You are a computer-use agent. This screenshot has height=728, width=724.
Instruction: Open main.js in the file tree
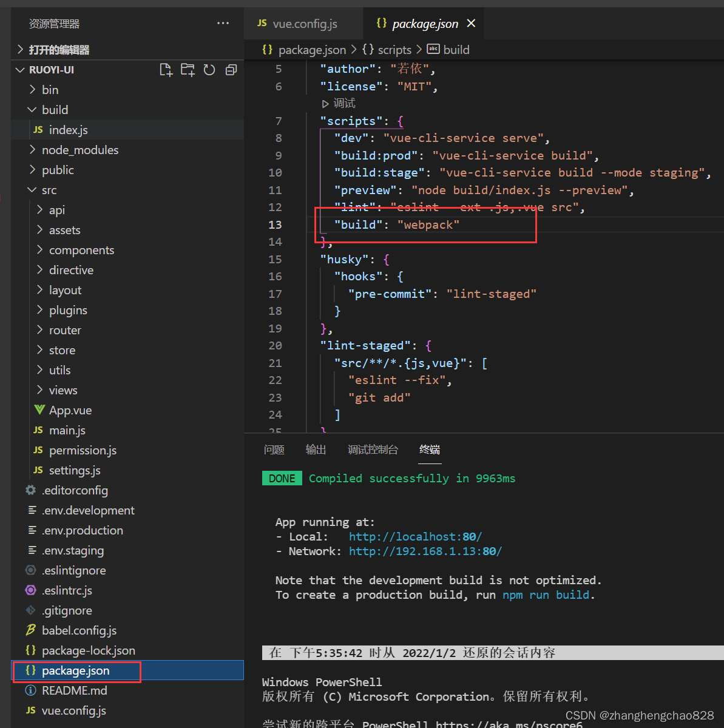pos(127,430)
